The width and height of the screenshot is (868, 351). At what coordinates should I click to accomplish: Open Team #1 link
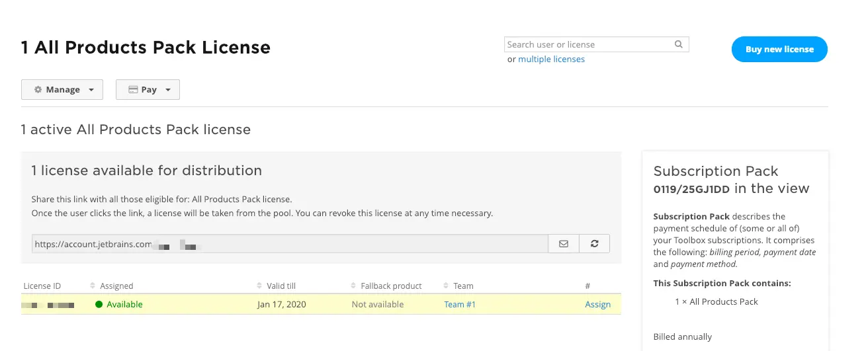point(460,305)
